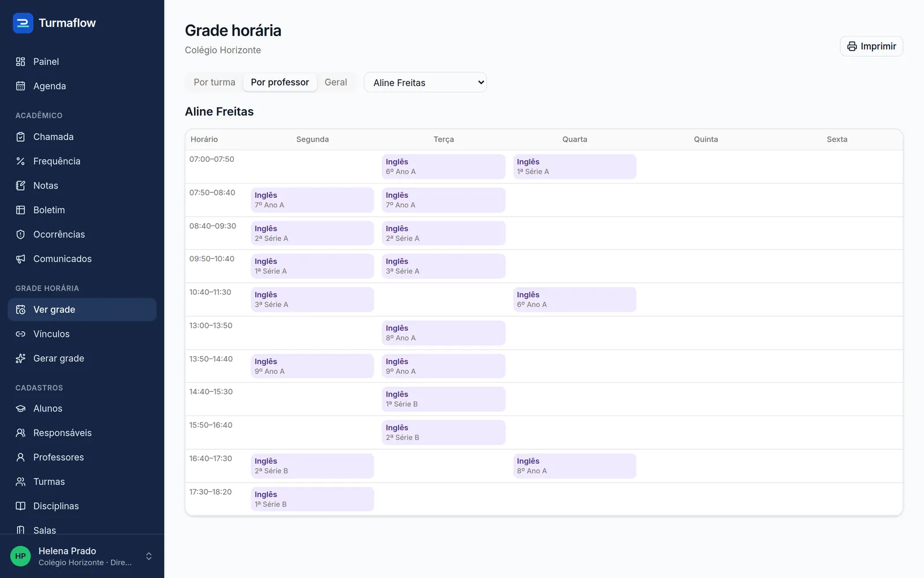Click the Frequência percent icon
Viewport: 924px width, 578px height.
coord(21,161)
